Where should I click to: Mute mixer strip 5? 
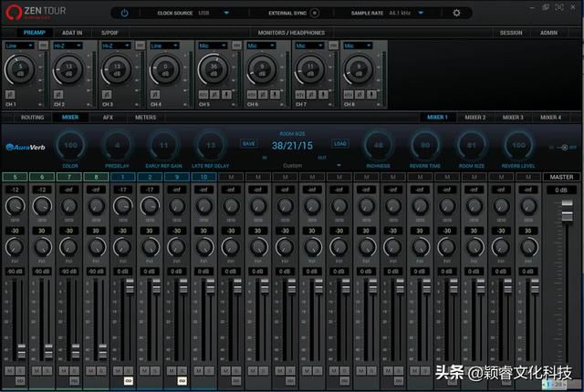pyautogui.click(x=10, y=370)
